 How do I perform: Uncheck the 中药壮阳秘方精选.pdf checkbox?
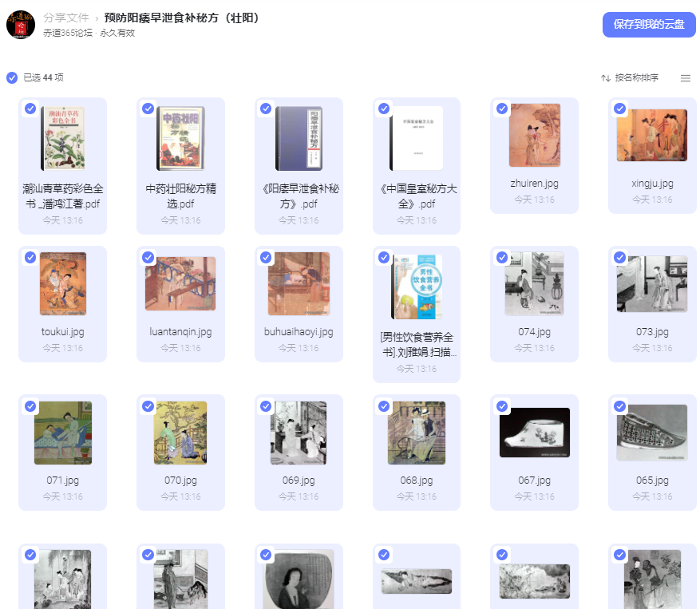pyautogui.click(x=148, y=109)
